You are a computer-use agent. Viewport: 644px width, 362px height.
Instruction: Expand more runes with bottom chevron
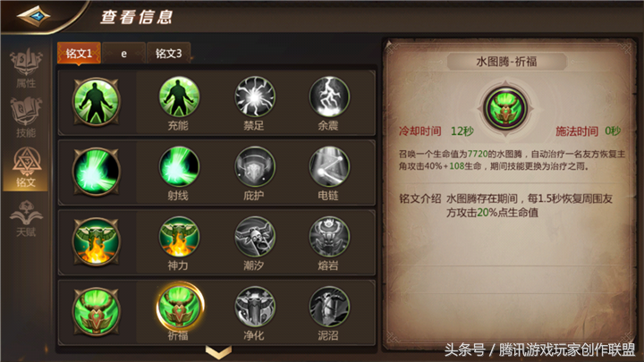point(218,352)
